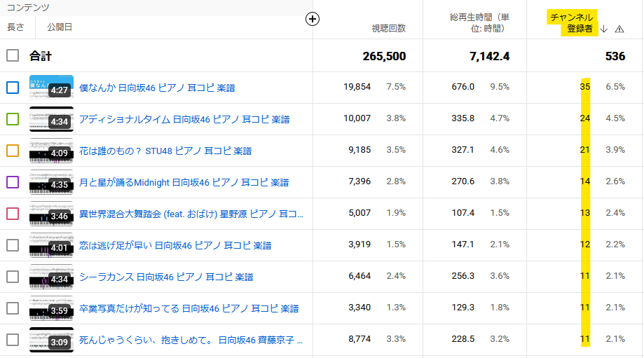Click the 卒業写真だけが知ってる video thumbnail

(51, 308)
